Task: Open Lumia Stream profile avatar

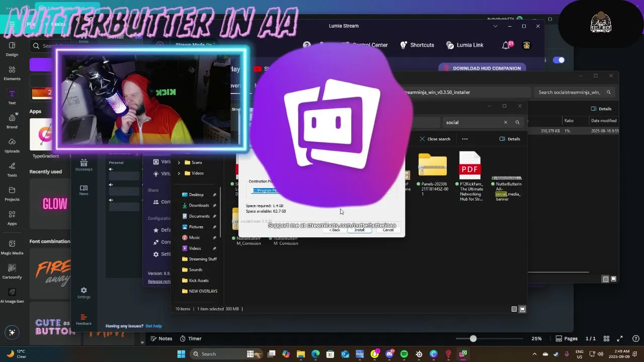Action: [527, 45]
